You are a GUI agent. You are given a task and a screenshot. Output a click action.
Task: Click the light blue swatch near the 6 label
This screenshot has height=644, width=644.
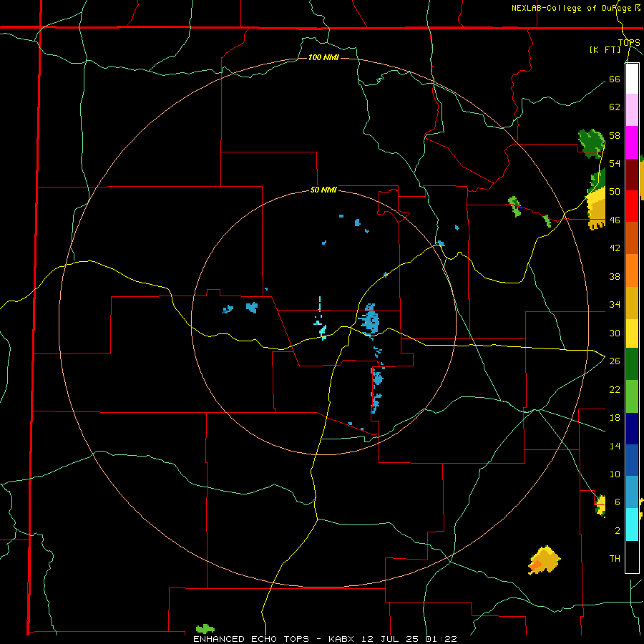[x=632, y=492]
